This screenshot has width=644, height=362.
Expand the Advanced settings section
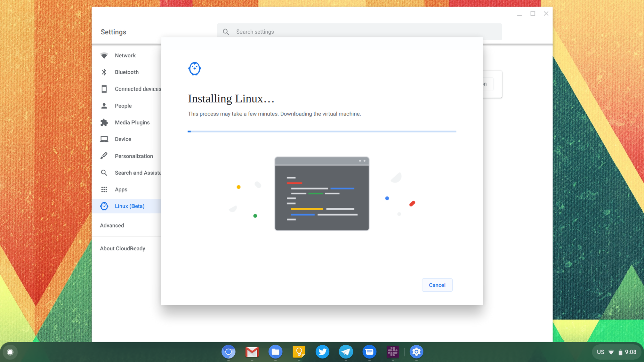(x=112, y=225)
